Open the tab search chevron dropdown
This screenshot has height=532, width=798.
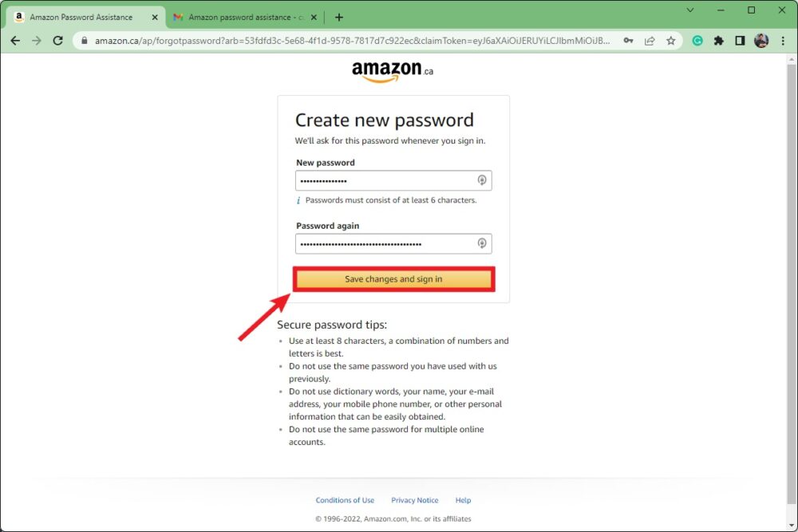689,11
